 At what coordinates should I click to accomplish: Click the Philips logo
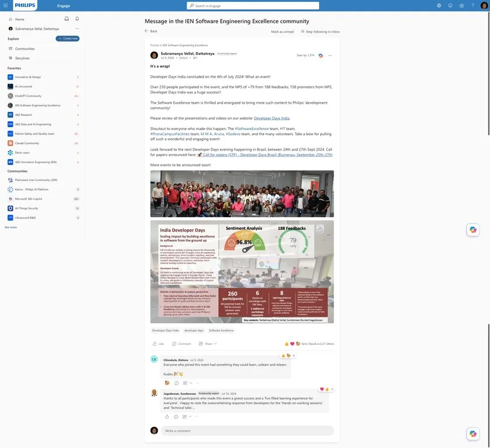pos(24,5)
